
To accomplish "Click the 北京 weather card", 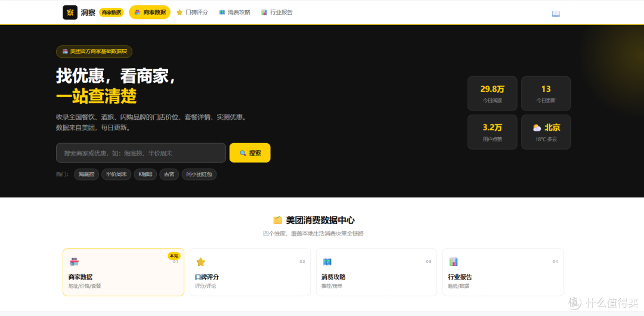I will click(546, 132).
